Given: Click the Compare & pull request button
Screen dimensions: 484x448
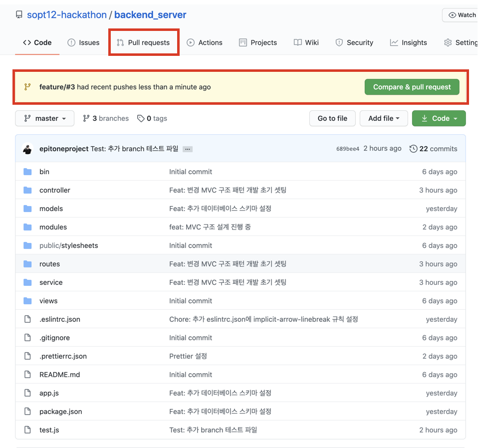Looking at the screenshot, I should [x=412, y=87].
